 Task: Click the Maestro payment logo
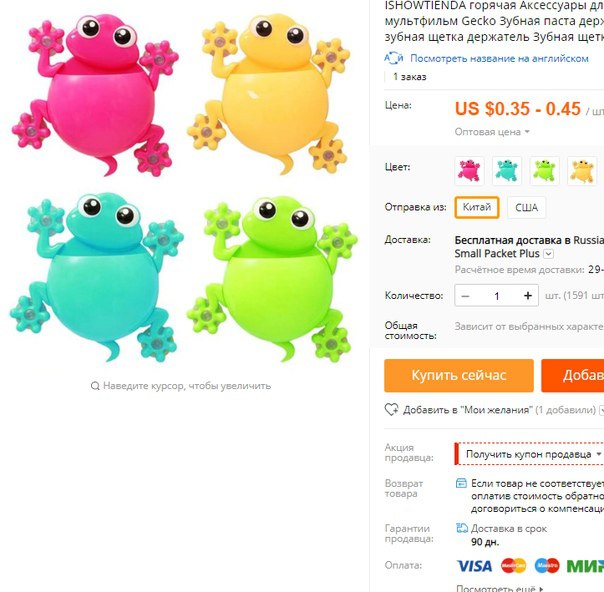(x=547, y=566)
